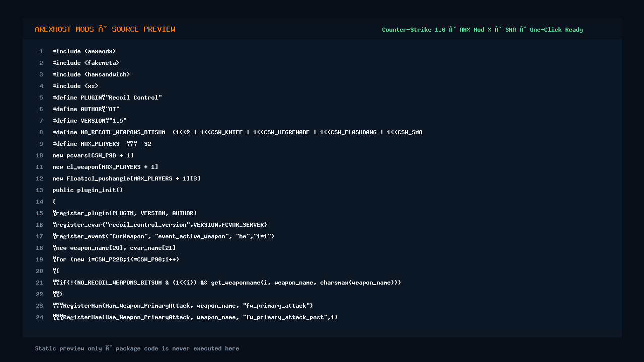Screen dimensions: 644x362
Task: Select the 'new Float:cl_pushangle' declaration line
Action: (127, 178)
